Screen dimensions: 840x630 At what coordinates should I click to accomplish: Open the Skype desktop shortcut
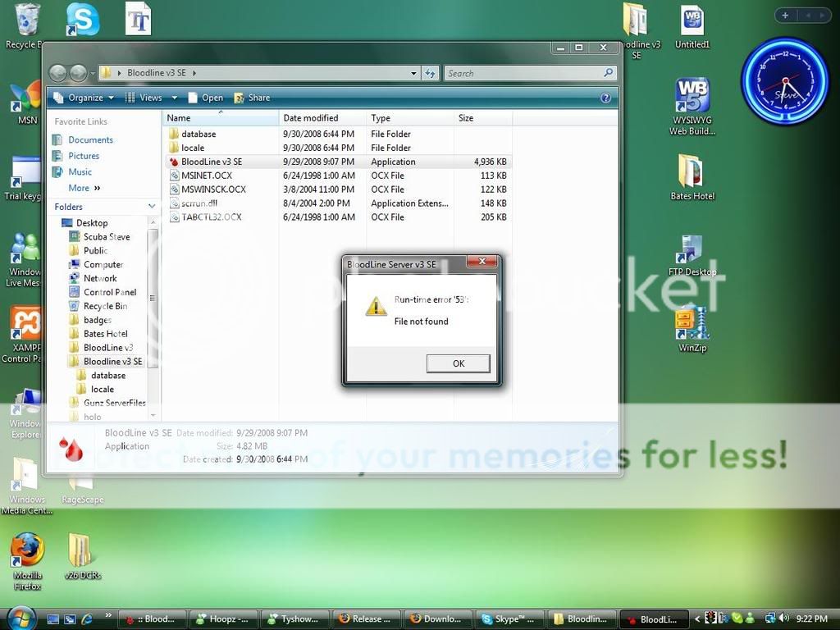(83, 20)
